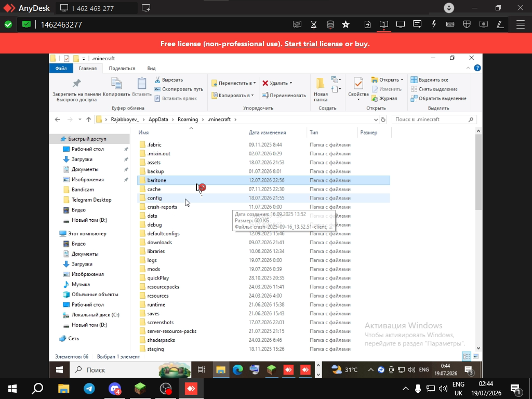This screenshot has height=399, width=532.
Task: Open Telegram from the Windows taskbar
Action: pyautogui.click(x=89, y=389)
